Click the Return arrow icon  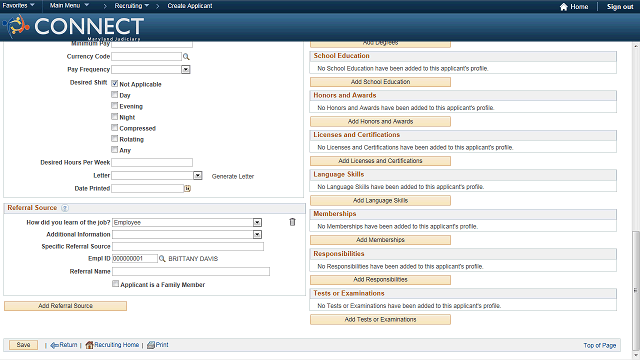tap(54, 345)
